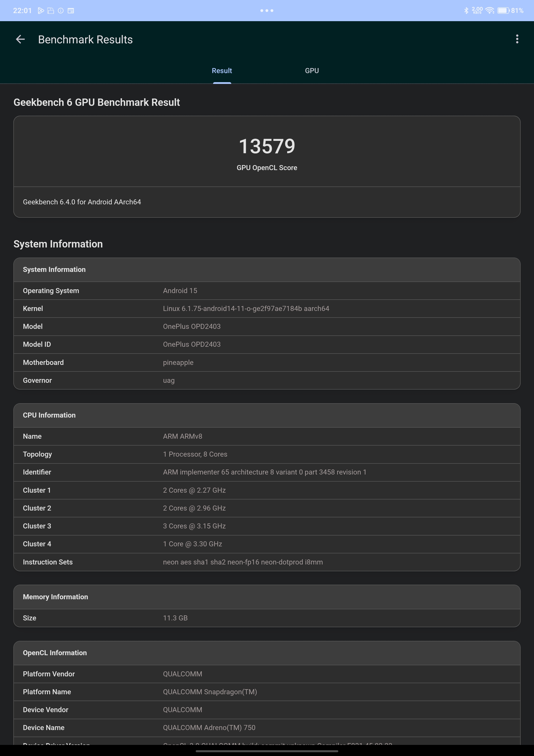
Task: Tap Device Name value QUALCOMM Adreno(TM) 750
Action: (209, 728)
